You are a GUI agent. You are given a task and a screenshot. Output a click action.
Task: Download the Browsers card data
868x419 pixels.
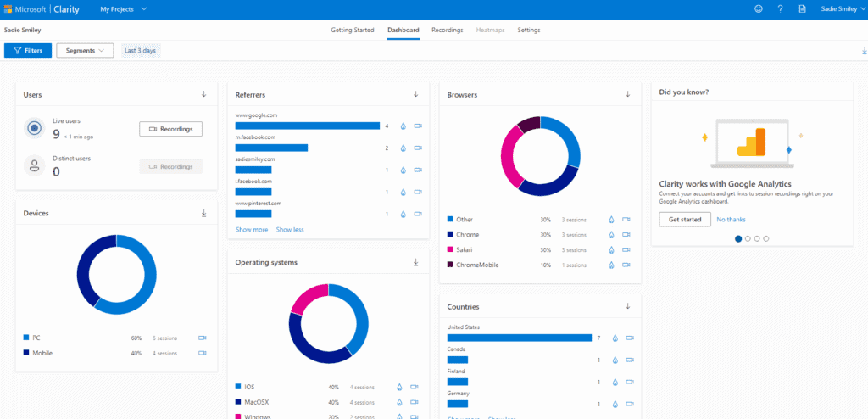point(628,95)
